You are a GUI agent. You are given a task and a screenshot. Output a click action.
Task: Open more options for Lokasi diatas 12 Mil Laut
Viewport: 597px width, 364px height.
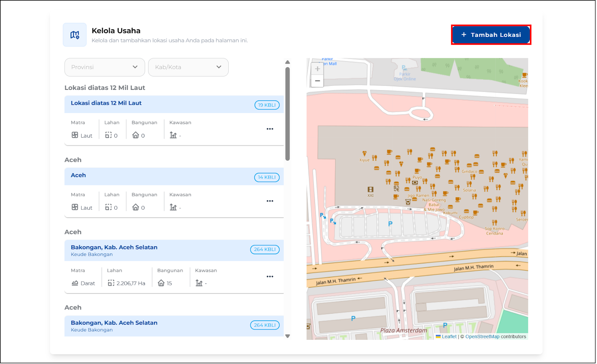pos(270,129)
